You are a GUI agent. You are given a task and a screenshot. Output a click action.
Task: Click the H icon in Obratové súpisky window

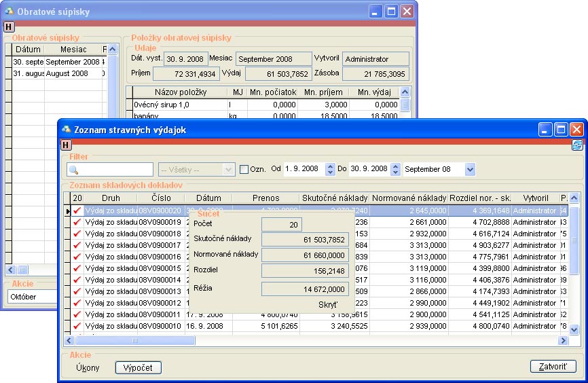tap(8, 26)
